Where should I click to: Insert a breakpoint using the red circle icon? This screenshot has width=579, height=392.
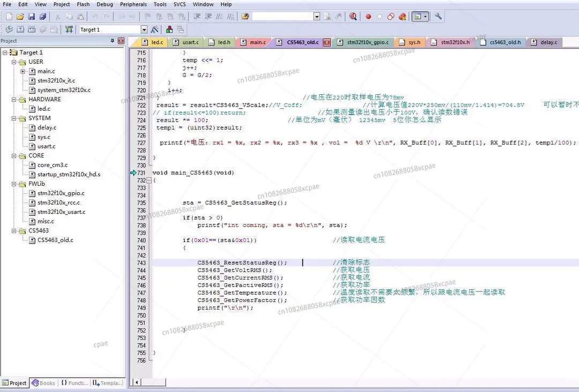(368, 17)
